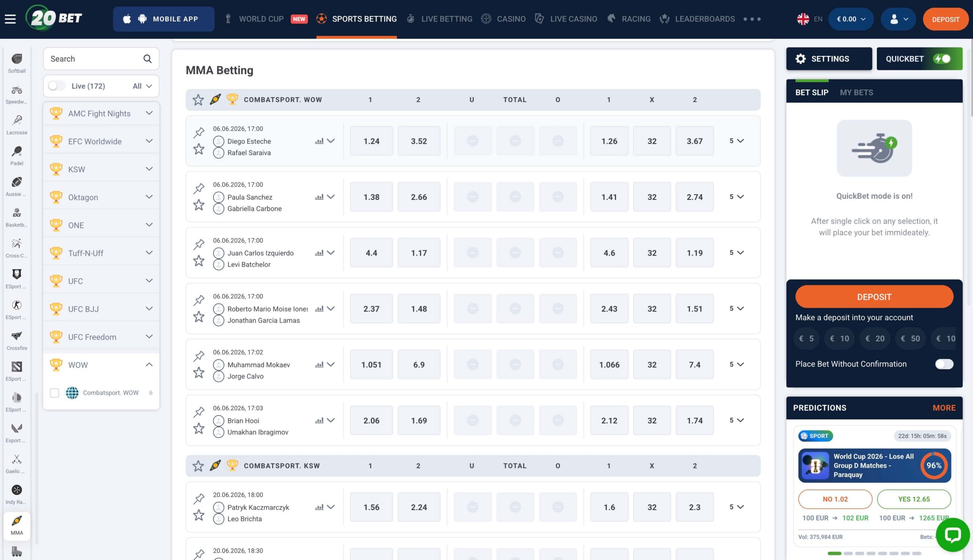The width and height of the screenshot is (973, 560).
Task: Bet NO 1.02 on Paraguay prediction
Action: click(835, 499)
